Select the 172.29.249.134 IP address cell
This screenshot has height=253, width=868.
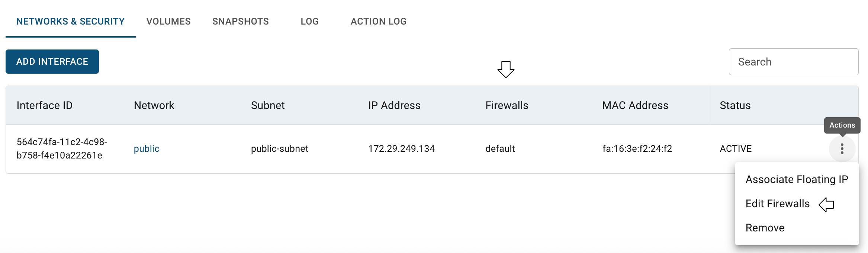pyautogui.click(x=401, y=148)
